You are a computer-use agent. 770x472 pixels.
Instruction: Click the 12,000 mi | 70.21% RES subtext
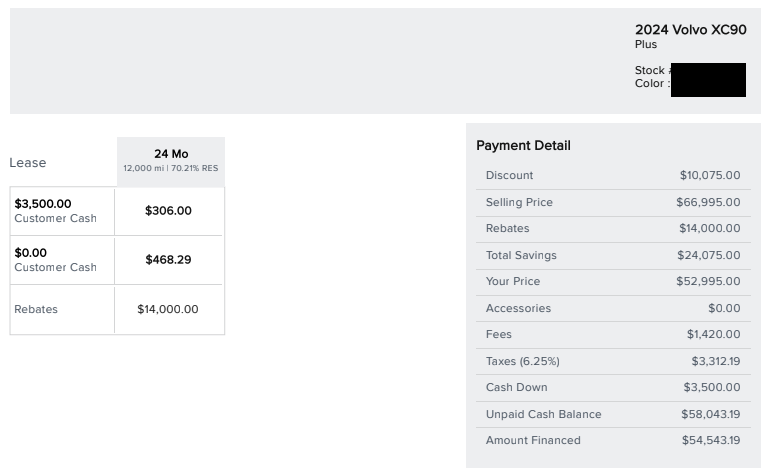click(170, 168)
